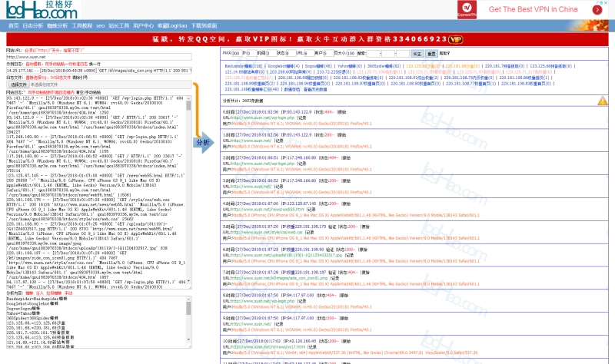Screen dimensions: 615x364
Task: Open 蜘蛛分析 navigation item
Action: tap(57, 26)
